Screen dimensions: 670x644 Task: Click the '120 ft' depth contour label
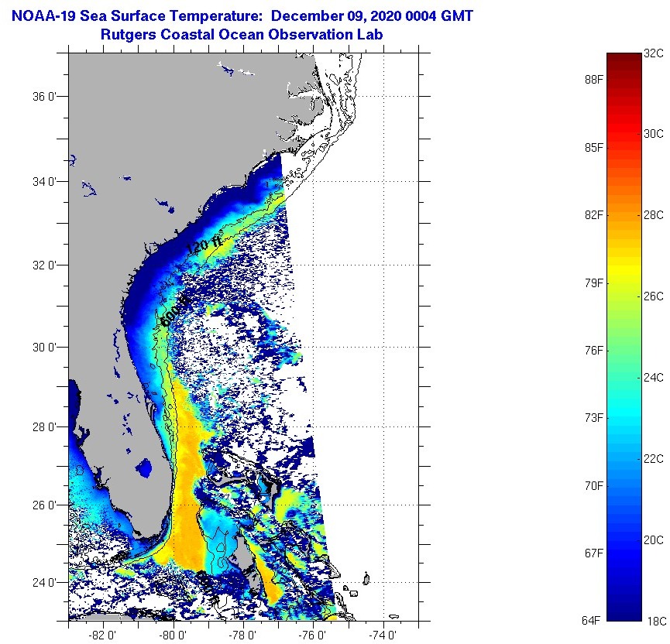[204, 245]
